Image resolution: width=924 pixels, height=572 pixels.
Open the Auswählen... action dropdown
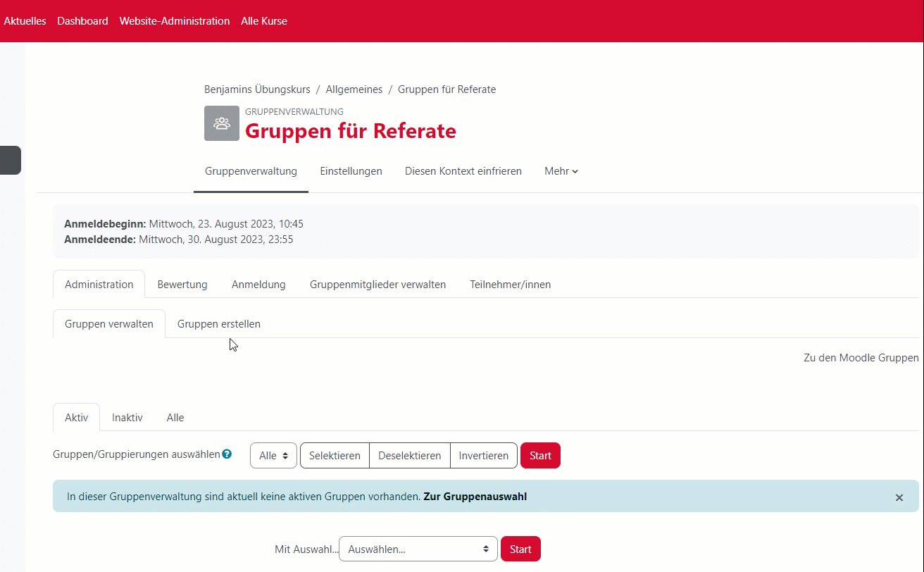point(418,549)
